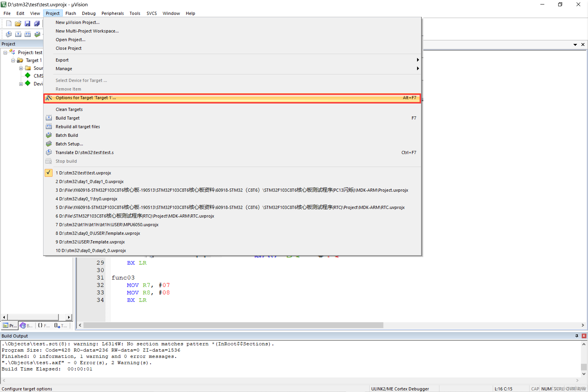Close the Build Output panel
The image size is (588, 392).
click(584, 336)
